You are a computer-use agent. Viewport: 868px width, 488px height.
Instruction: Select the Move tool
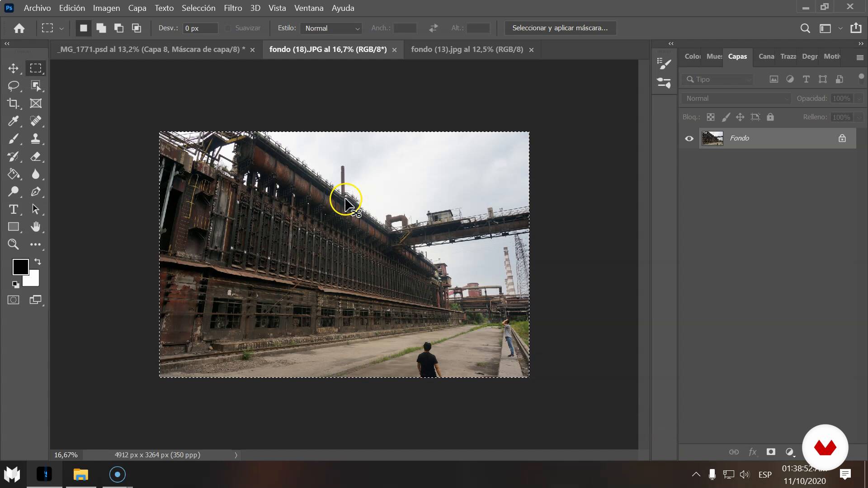pos(13,68)
